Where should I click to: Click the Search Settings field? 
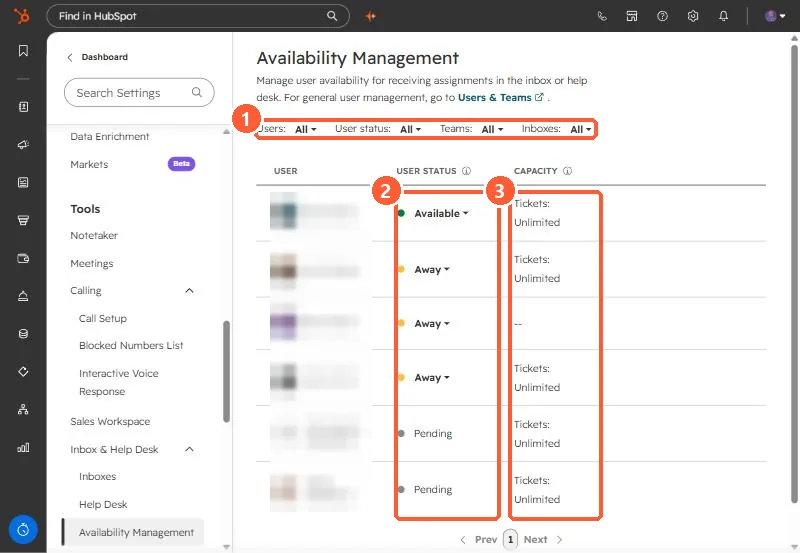pos(139,92)
